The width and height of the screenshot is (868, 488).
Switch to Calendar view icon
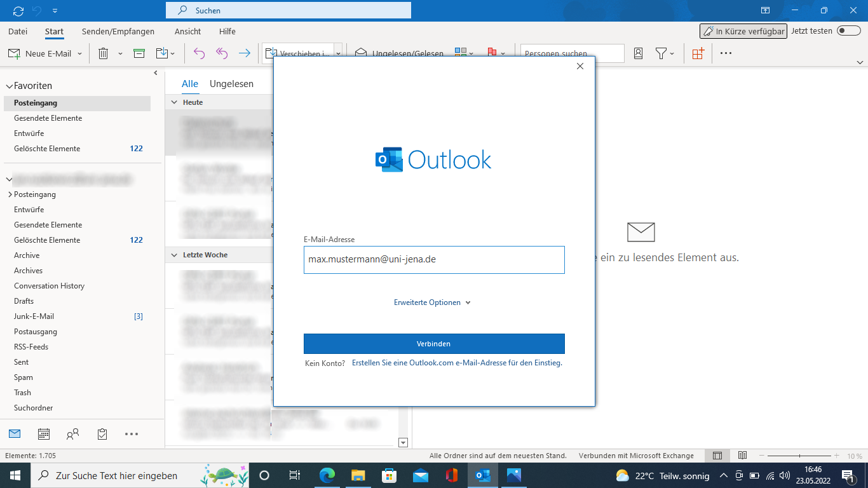[x=44, y=434]
